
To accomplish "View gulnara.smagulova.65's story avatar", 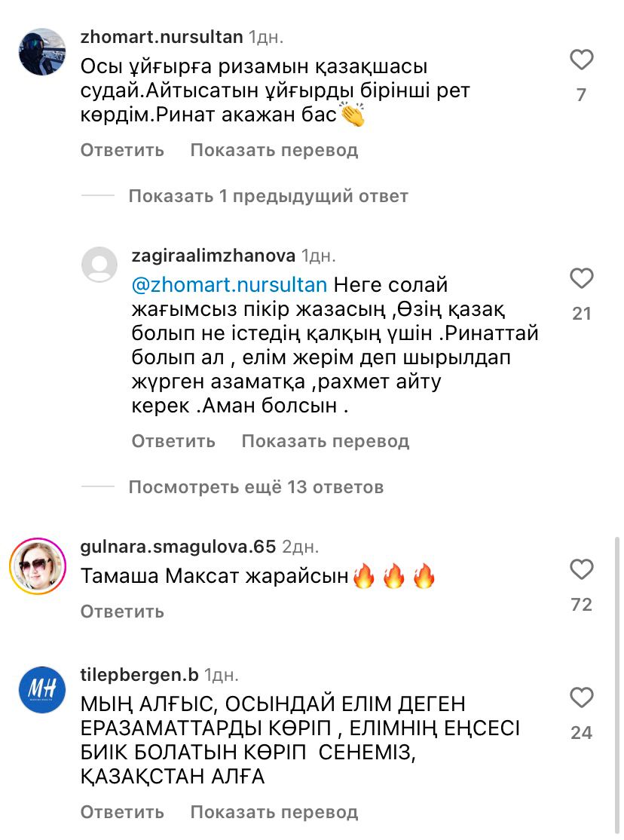I will click(38, 566).
